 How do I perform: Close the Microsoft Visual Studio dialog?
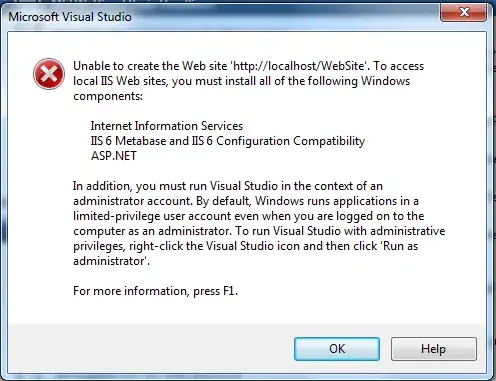coord(463,12)
